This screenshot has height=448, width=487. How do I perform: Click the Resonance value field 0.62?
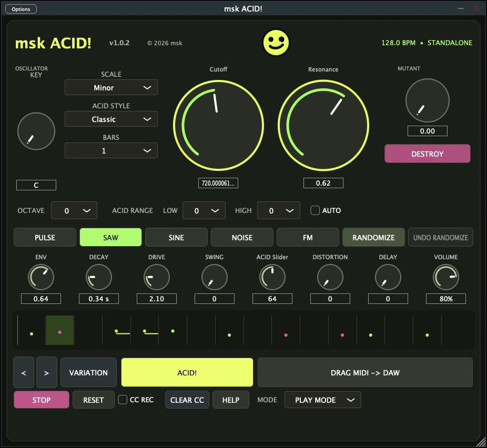(323, 183)
